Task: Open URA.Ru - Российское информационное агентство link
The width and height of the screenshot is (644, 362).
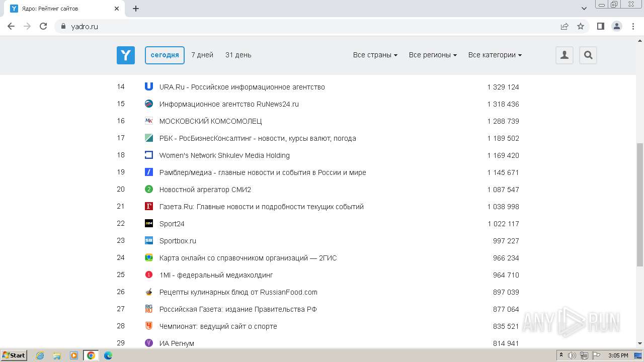Action: pyautogui.click(x=242, y=87)
